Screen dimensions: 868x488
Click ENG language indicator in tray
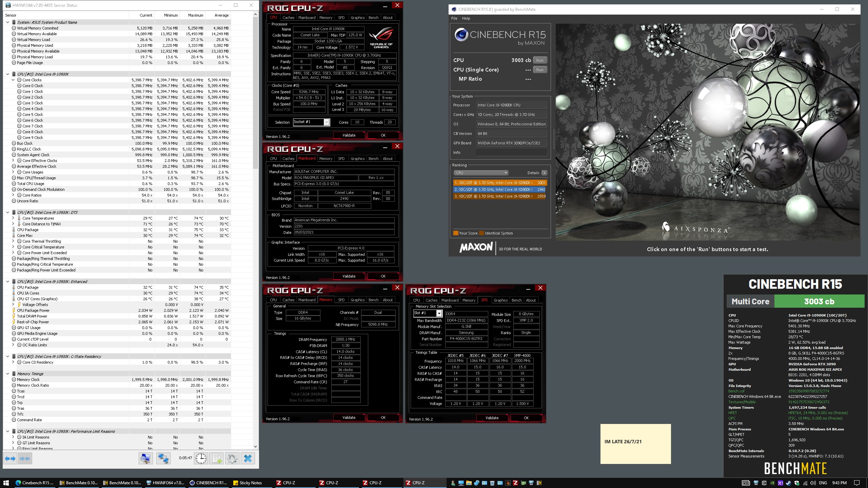click(823, 483)
